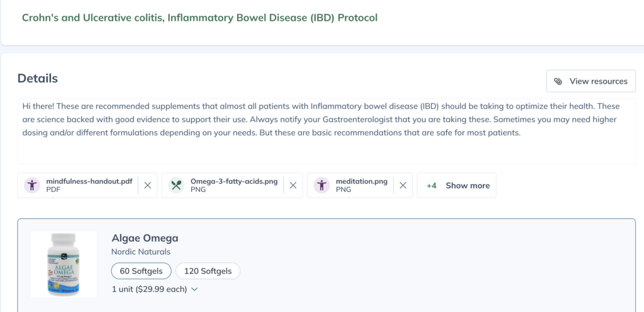Click the paperclip icon in View resources

(558, 81)
